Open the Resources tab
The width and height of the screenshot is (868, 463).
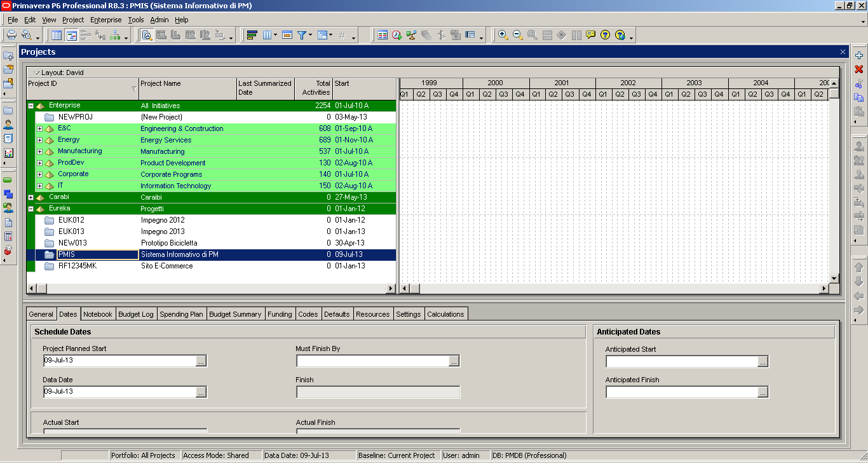click(373, 314)
